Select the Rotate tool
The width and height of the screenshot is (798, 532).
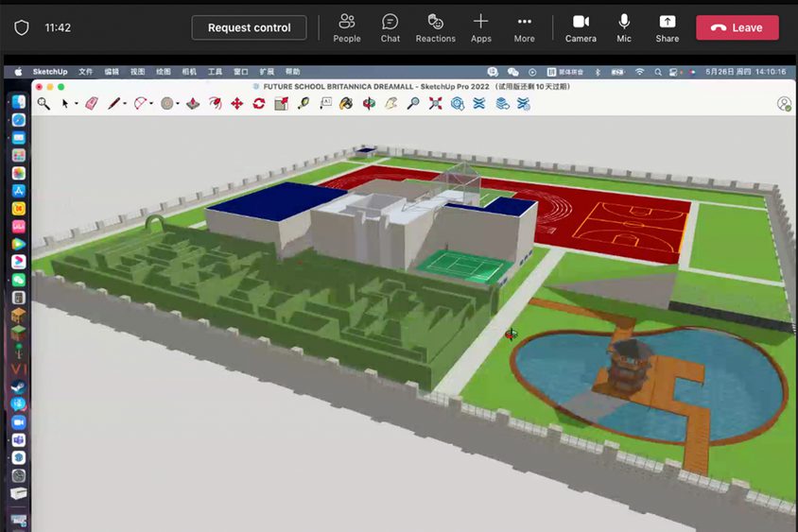[259, 104]
